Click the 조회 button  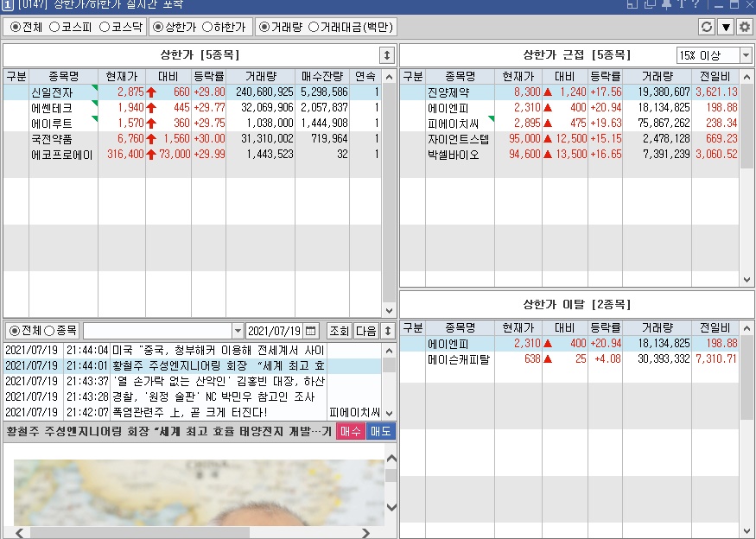pyautogui.click(x=339, y=331)
